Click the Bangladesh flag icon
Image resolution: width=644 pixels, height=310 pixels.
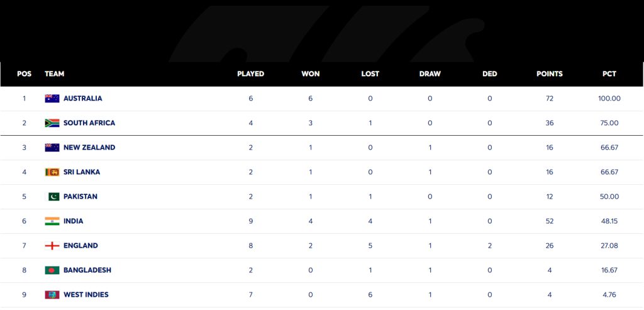[x=52, y=270]
